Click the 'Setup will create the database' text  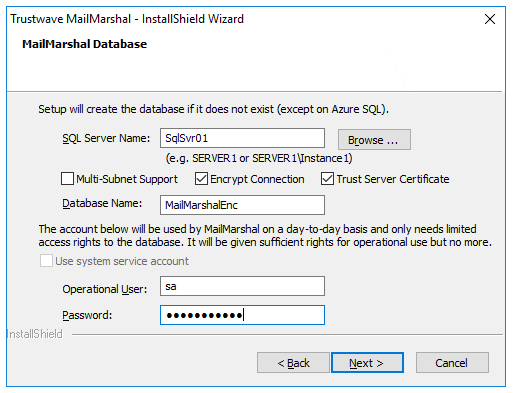[213, 109]
